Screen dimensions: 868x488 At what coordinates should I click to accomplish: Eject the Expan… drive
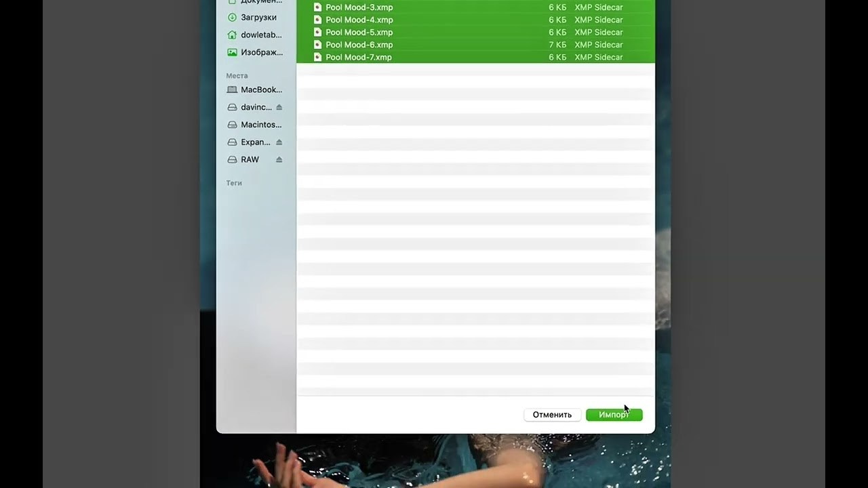point(279,142)
